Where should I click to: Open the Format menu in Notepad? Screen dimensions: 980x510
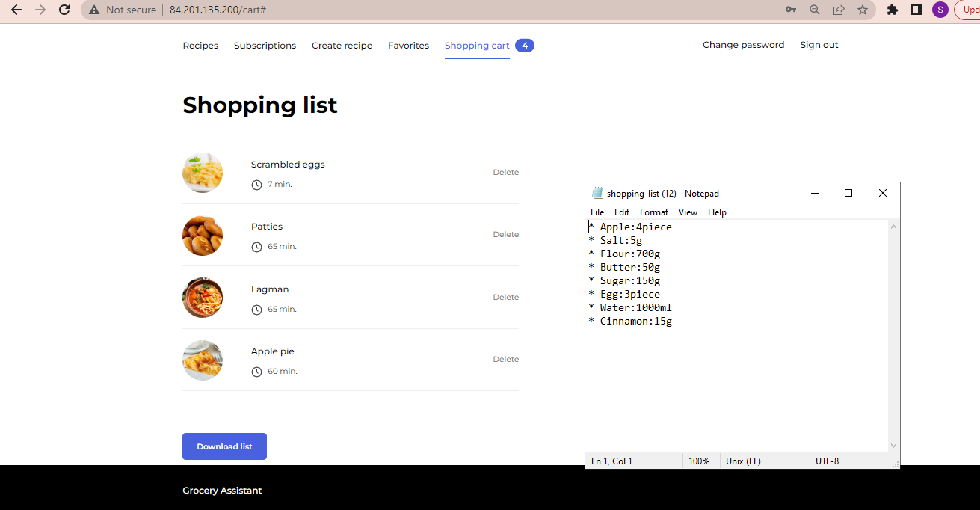pos(653,212)
